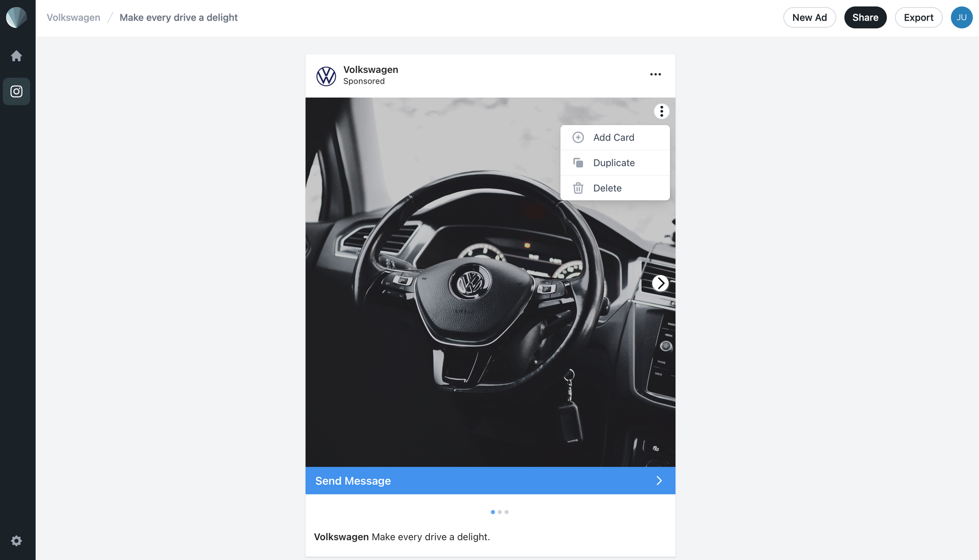Image resolution: width=979 pixels, height=560 pixels.
Task: Click the three-dot menu on ad card
Action: [661, 111]
